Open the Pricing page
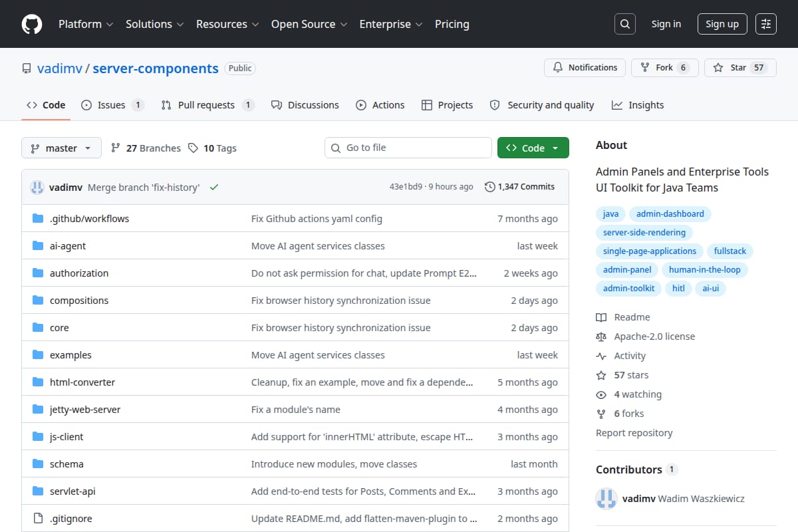The height and width of the screenshot is (532, 798). pyautogui.click(x=452, y=24)
